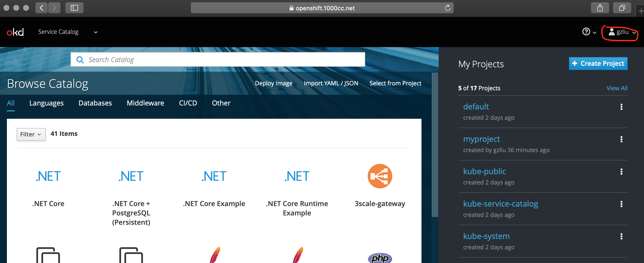Click the magnifier search icon
Screen dimensions: 644x263
click(x=80, y=60)
